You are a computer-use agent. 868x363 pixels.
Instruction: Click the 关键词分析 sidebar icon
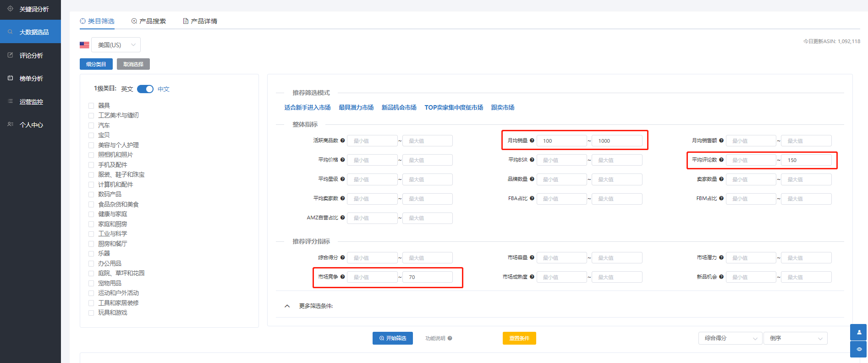point(10,9)
